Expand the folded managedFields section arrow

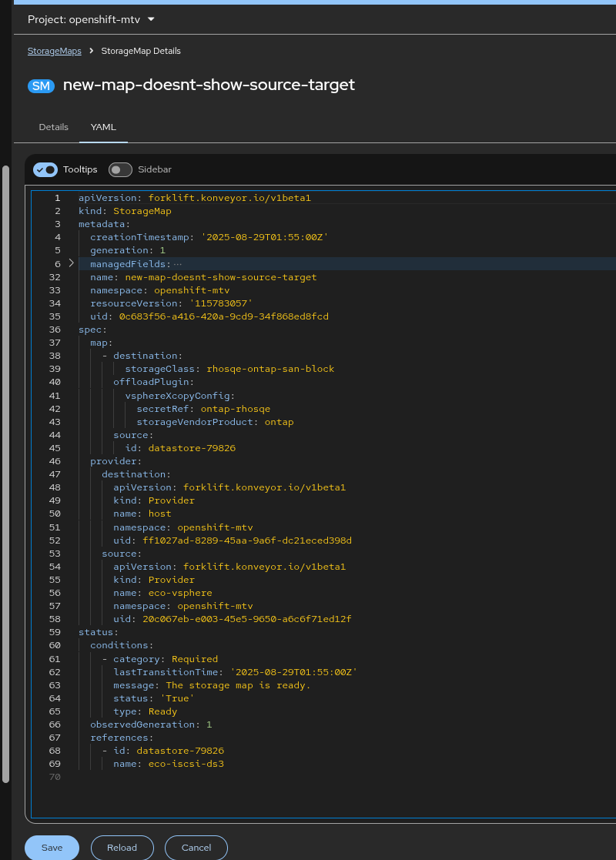72,263
